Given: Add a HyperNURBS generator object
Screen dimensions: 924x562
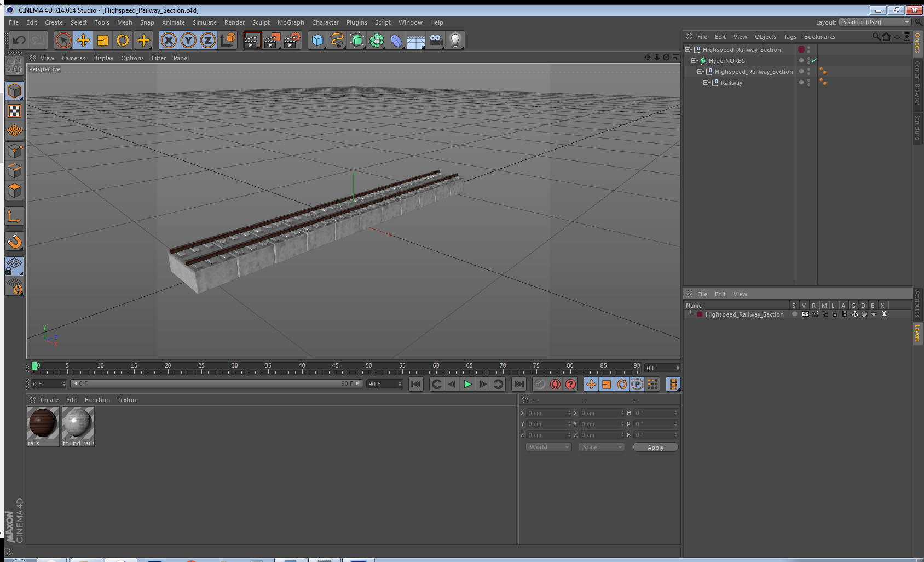Looking at the screenshot, I should [357, 40].
